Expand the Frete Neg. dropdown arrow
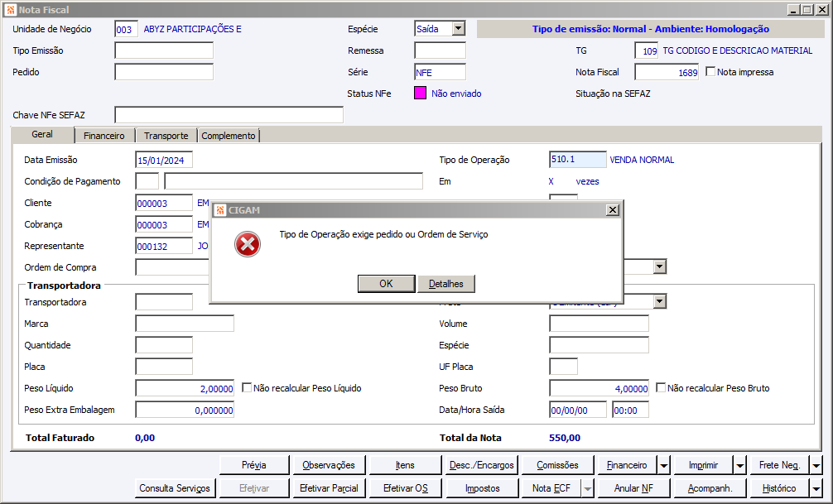The height and width of the screenshot is (504, 833). point(816,465)
